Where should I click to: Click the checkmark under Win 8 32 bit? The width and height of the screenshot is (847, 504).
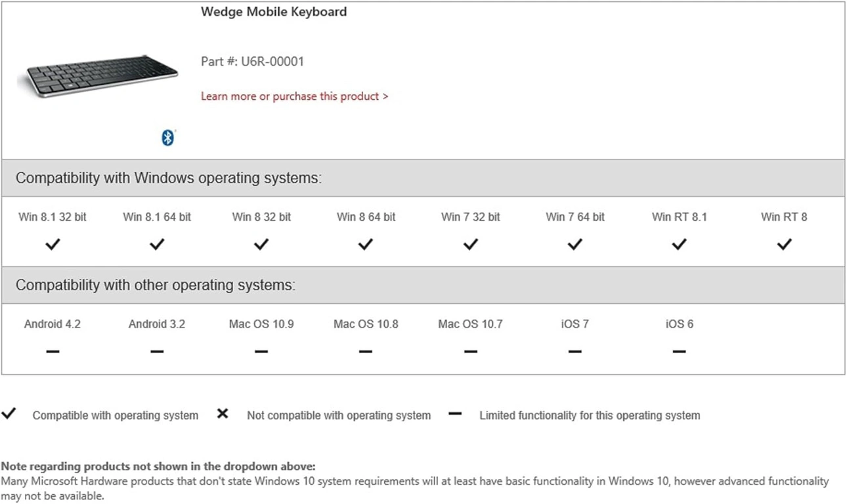261,245
